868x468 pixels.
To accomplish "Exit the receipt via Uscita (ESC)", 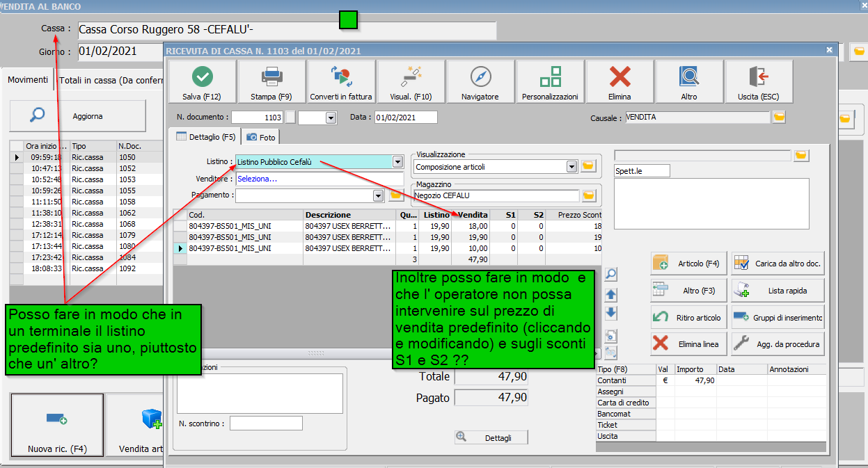I will click(x=759, y=81).
